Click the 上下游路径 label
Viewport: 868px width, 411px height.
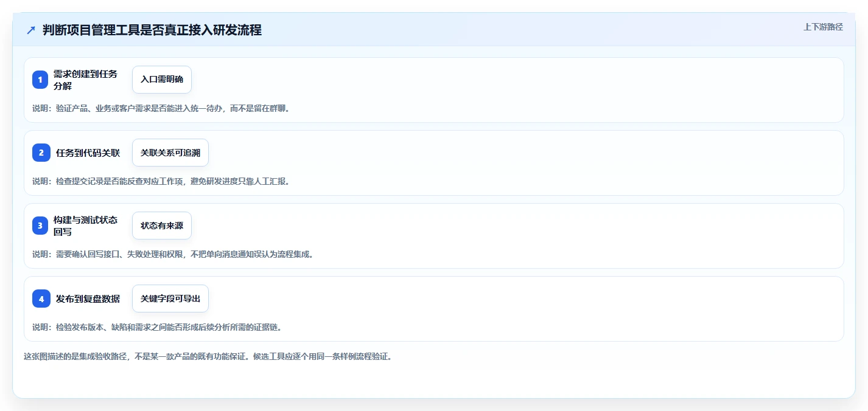click(823, 27)
